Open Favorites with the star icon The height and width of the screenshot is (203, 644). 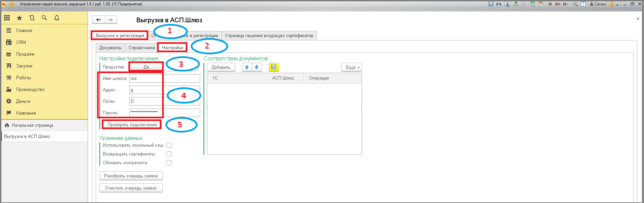pyautogui.click(x=19, y=18)
